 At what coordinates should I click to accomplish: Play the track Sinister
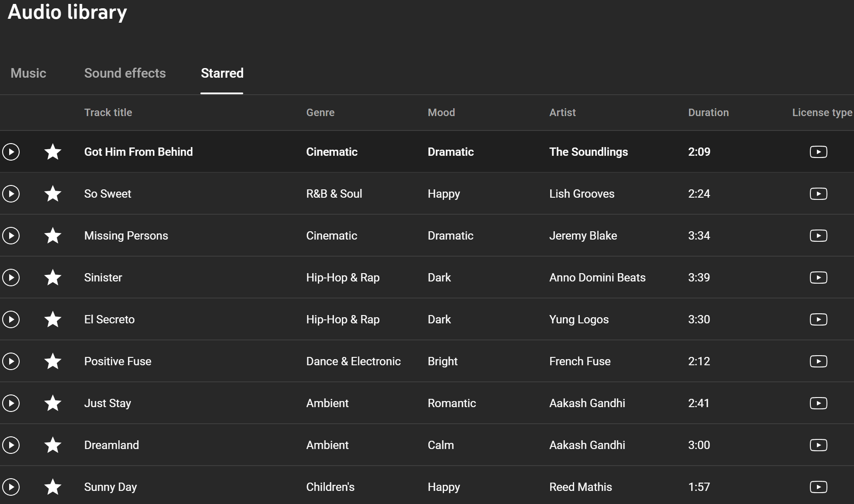(x=11, y=278)
